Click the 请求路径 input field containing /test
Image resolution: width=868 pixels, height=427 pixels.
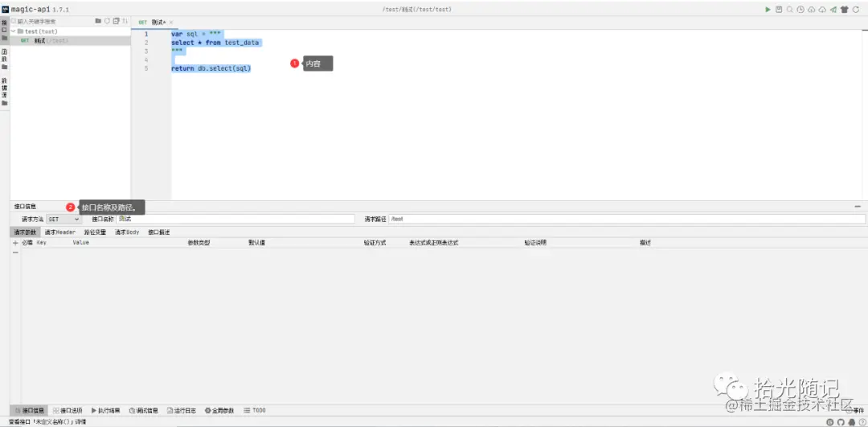coord(627,220)
